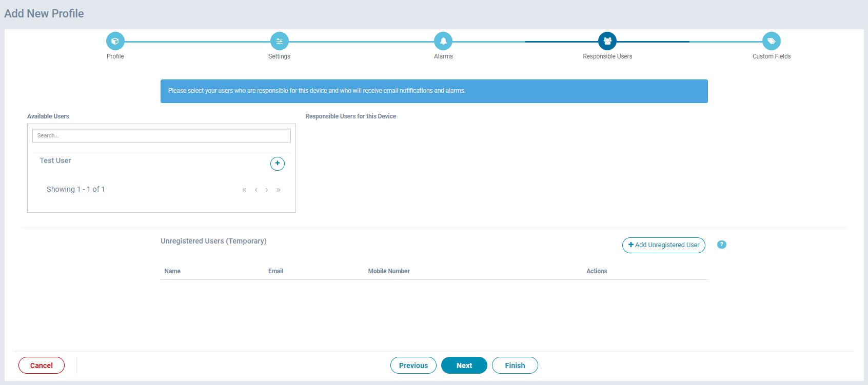
Task: Go back with the Previous button
Action: click(413, 366)
